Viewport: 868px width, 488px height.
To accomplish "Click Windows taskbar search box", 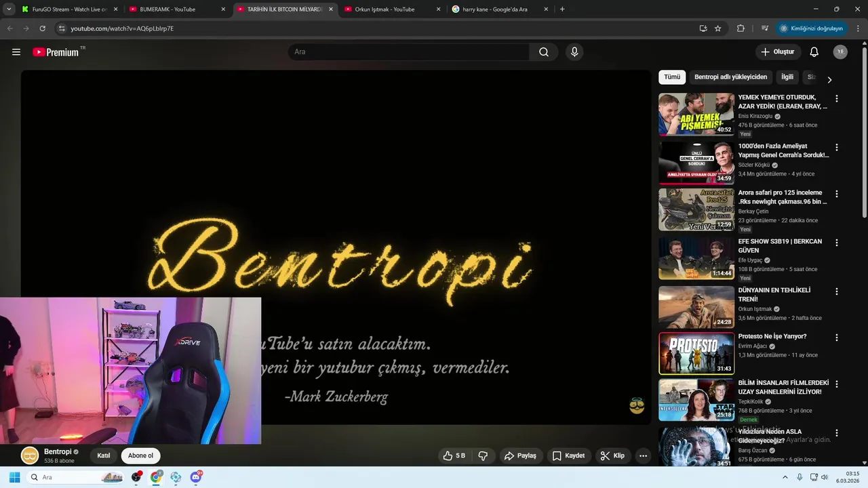I will click(x=76, y=477).
